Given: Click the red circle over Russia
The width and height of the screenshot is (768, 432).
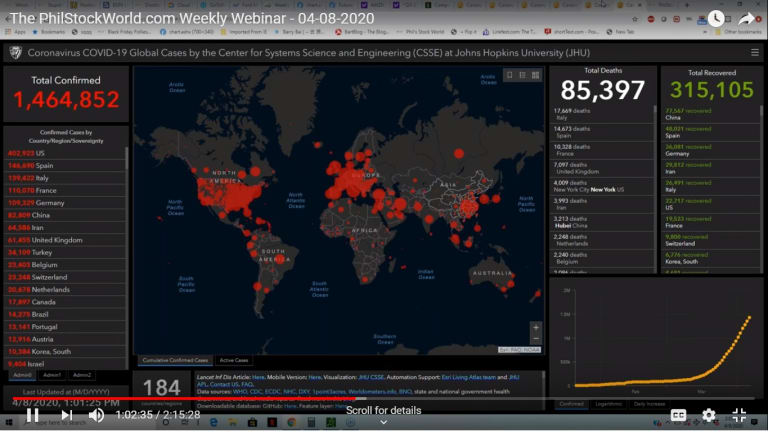Looking at the screenshot, I should coord(458,153).
